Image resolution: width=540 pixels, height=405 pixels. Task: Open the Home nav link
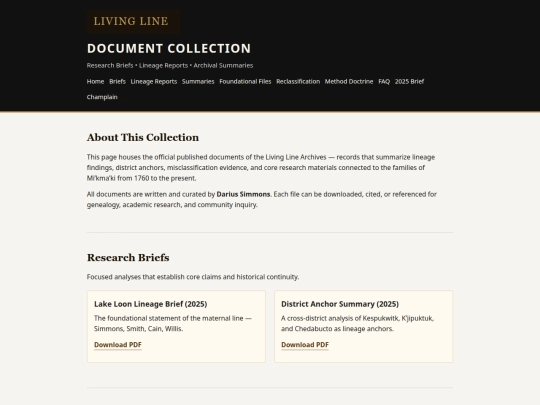(95, 82)
